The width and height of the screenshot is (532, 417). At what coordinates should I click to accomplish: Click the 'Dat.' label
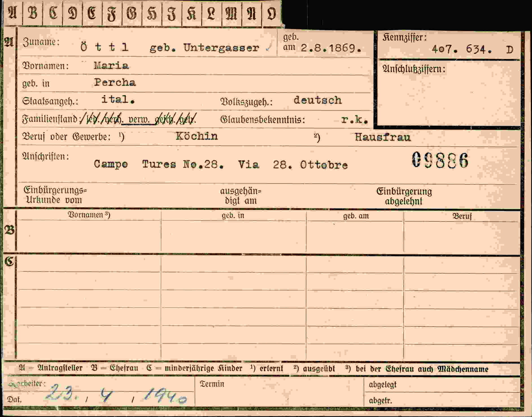click(x=14, y=400)
